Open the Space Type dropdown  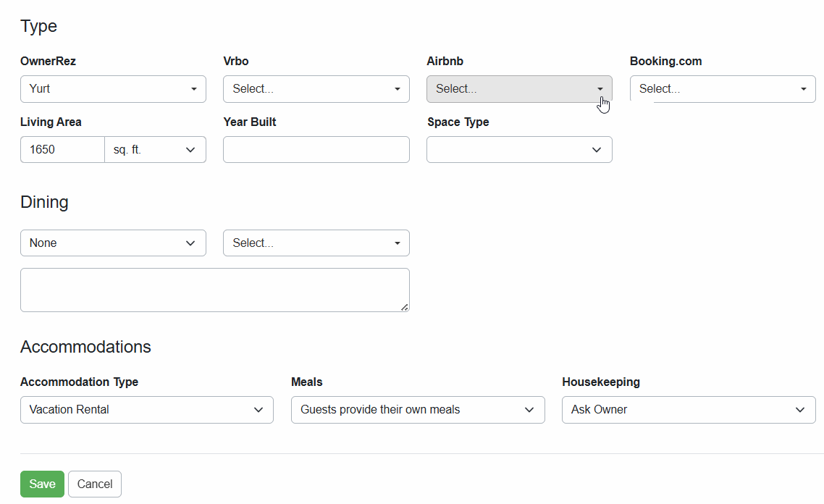click(519, 149)
